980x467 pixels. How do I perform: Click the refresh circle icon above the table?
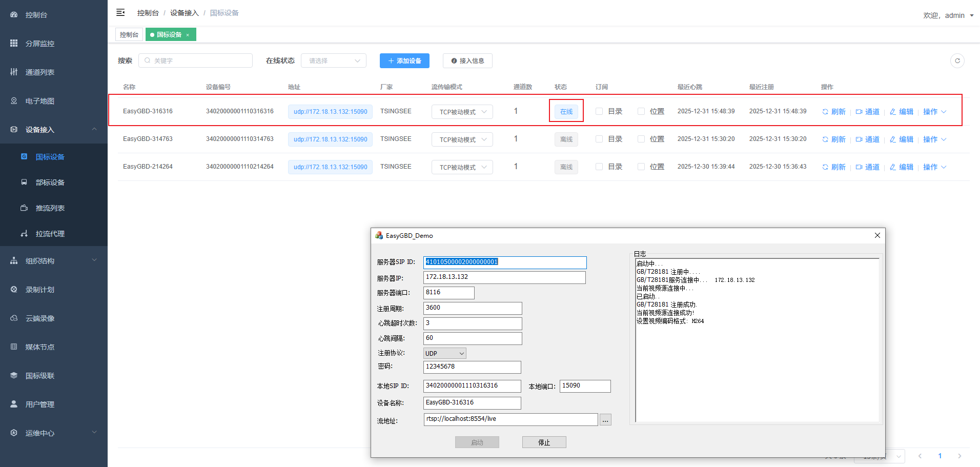(957, 60)
